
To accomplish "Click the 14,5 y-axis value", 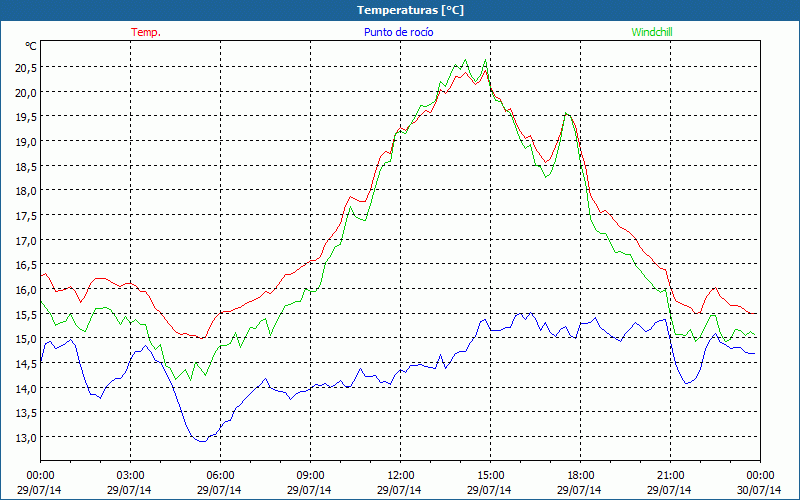I will click(25, 364).
